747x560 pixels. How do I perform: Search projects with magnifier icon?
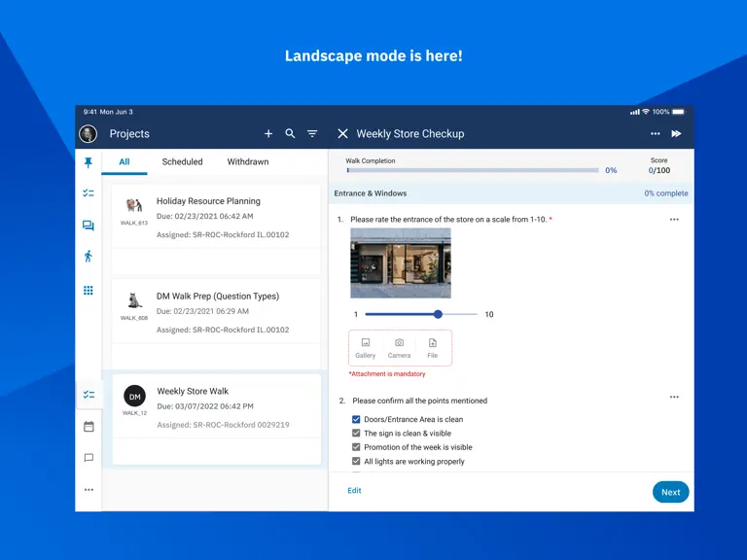click(x=290, y=134)
